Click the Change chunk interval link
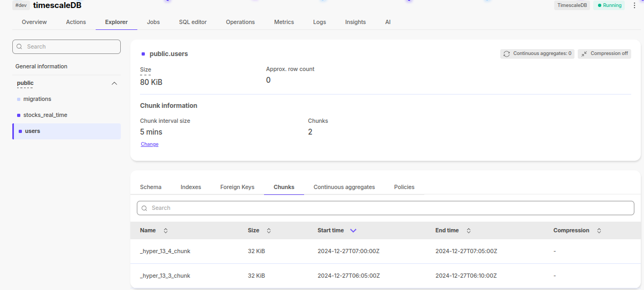The height and width of the screenshot is (290, 644). 150,144
